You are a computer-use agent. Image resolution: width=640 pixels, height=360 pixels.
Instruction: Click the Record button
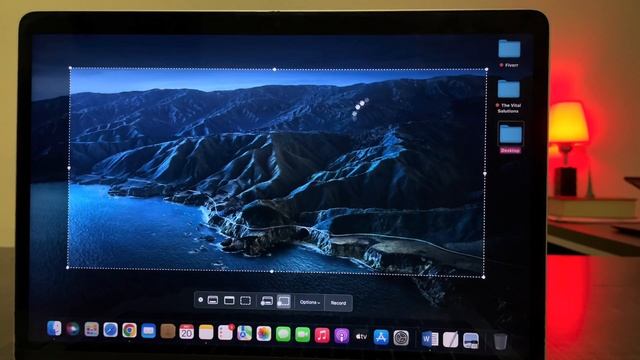[338, 303]
